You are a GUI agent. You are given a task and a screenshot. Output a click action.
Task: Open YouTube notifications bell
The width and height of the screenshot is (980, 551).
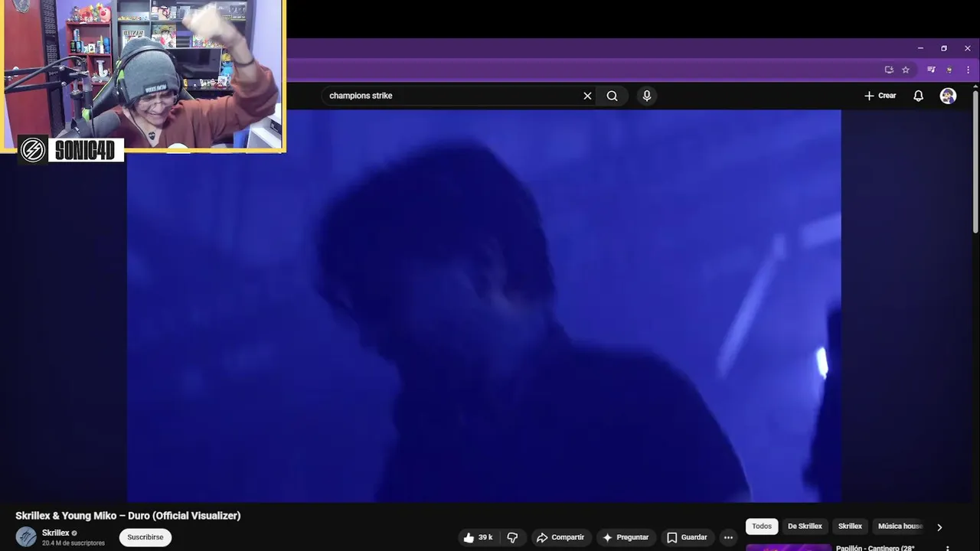pyautogui.click(x=918, y=96)
